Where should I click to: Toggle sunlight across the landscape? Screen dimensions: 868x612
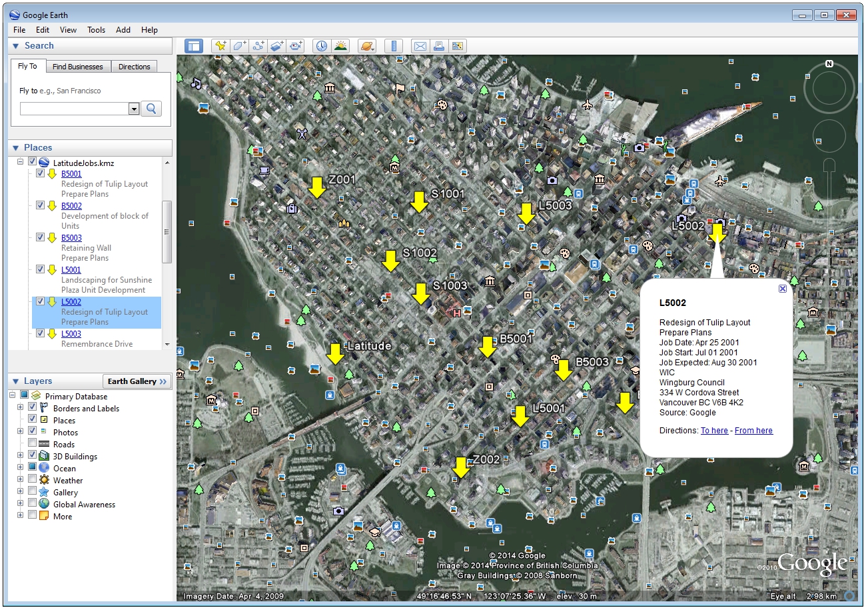340,46
